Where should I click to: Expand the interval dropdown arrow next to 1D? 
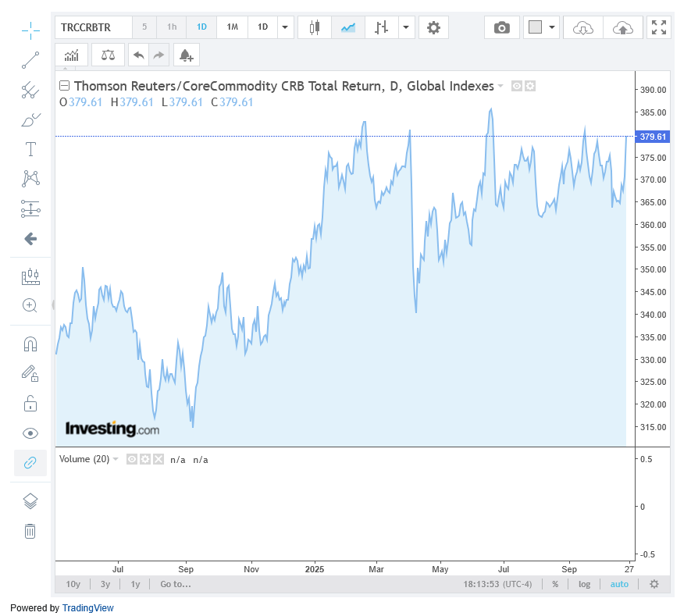coord(286,28)
